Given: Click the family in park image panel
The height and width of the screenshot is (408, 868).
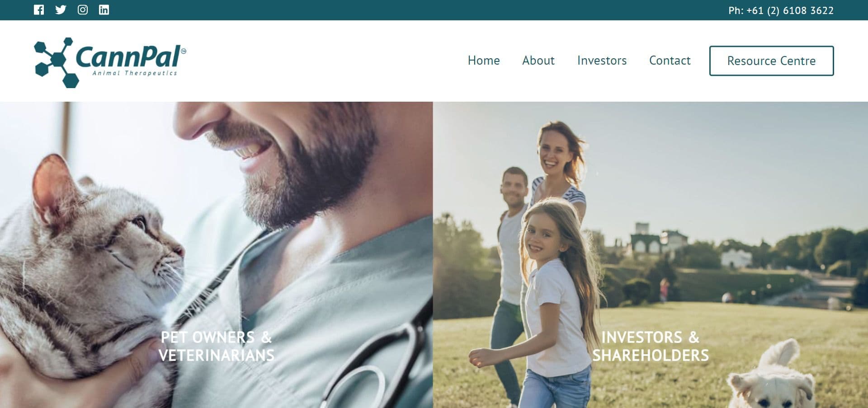Looking at the screenshot, I should click(x=651, y=255).
